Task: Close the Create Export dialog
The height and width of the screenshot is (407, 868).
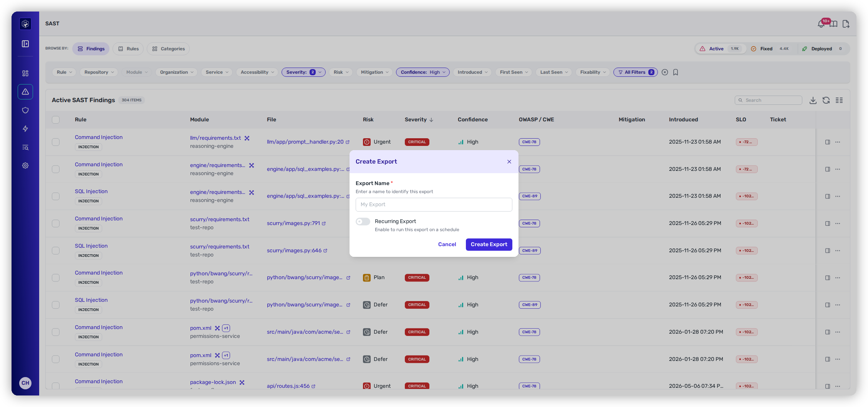Action: click(x=509, y=162)
